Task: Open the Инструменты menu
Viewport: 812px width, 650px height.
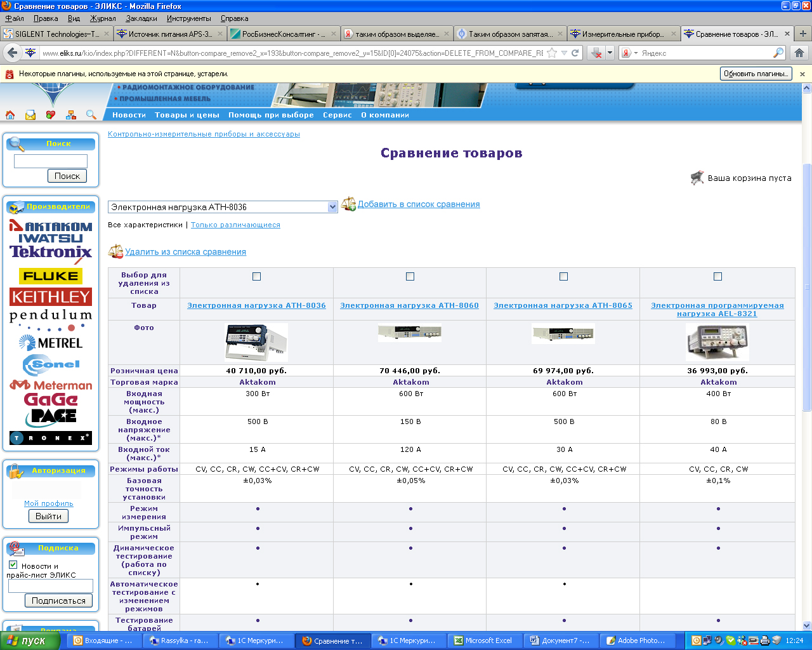Action: click(188, 18)
